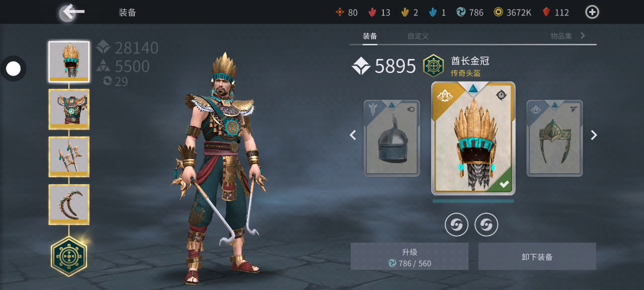Tap the plus icon to add currency
The height and width of the screenshot is (290, 644).
coord(592,12)
